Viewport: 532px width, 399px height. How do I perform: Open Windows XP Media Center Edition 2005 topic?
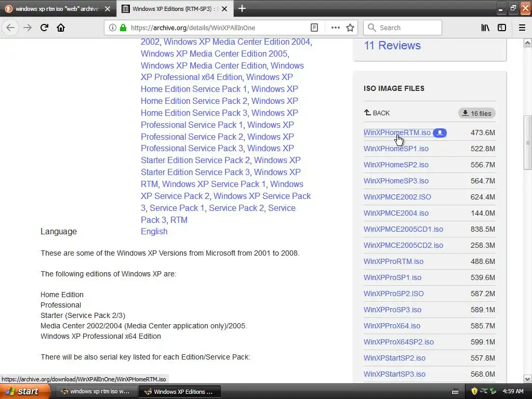coord(214,54)
